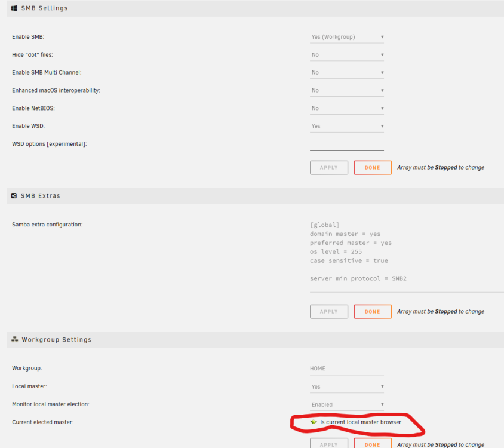Open the Enable WSD dropdown

[x=347, y=126]
